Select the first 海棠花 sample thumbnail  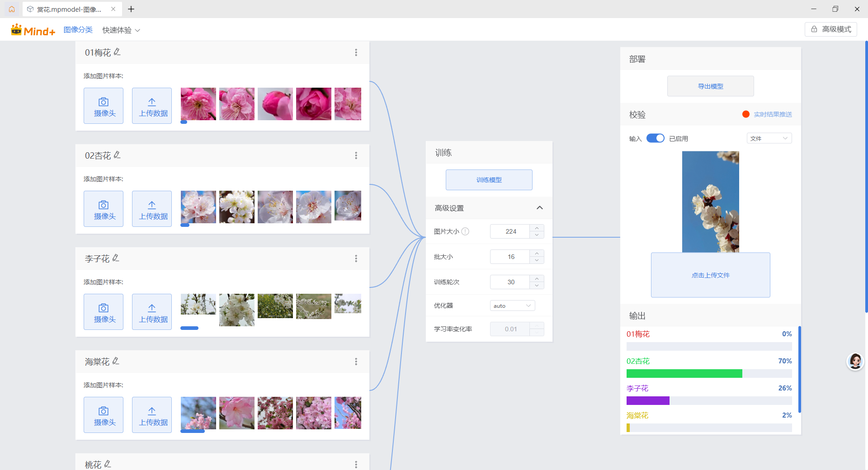[x=198, y=413]
